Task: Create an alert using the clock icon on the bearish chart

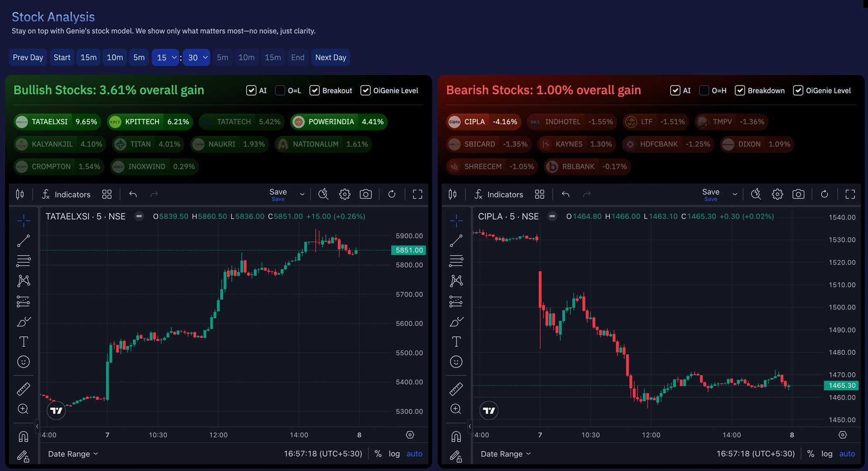Action: 755,194
